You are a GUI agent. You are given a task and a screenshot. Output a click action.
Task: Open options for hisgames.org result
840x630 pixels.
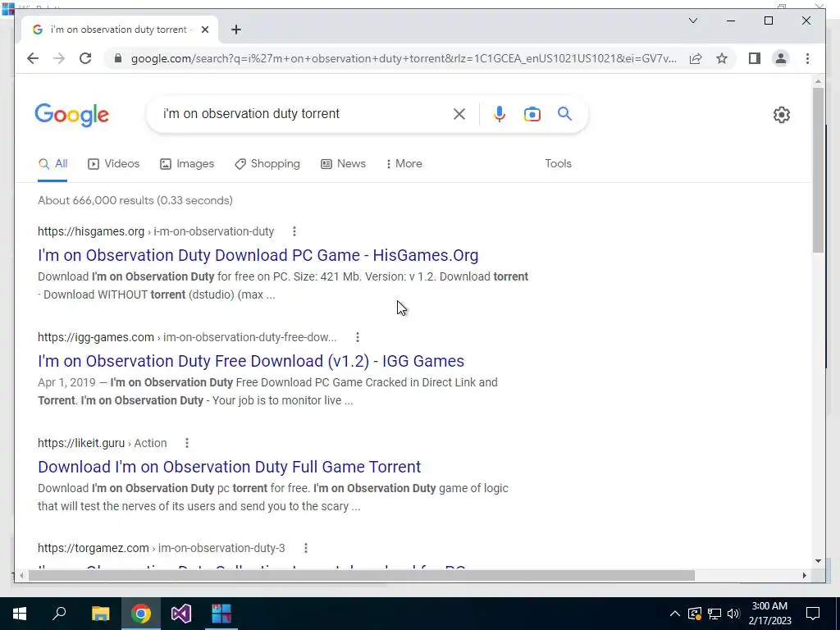(x=294, y=231)
